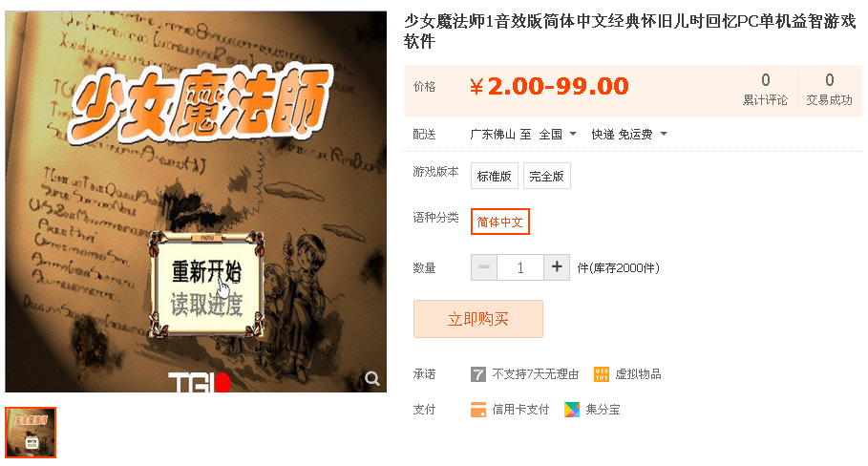
Task: Click the 集分宝 payment text link
Action: [603, 410]
